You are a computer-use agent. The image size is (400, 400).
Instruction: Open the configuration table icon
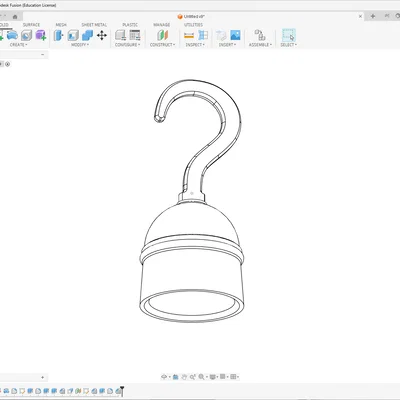135,35
